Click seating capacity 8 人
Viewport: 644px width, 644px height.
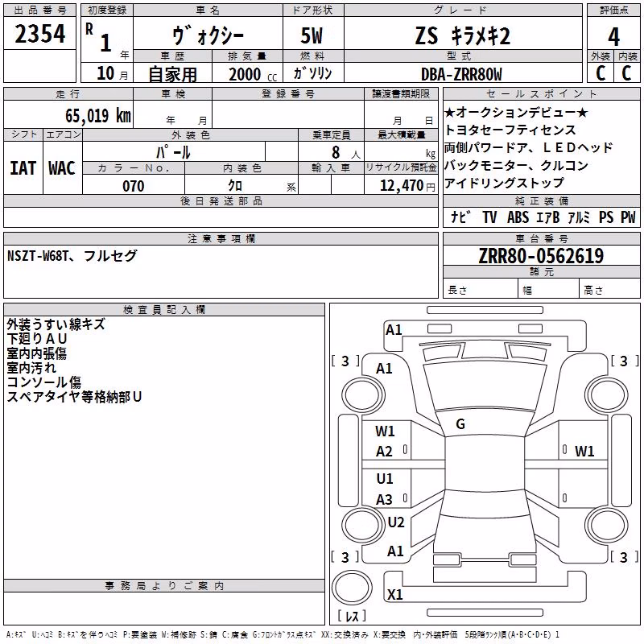[345, 152]
